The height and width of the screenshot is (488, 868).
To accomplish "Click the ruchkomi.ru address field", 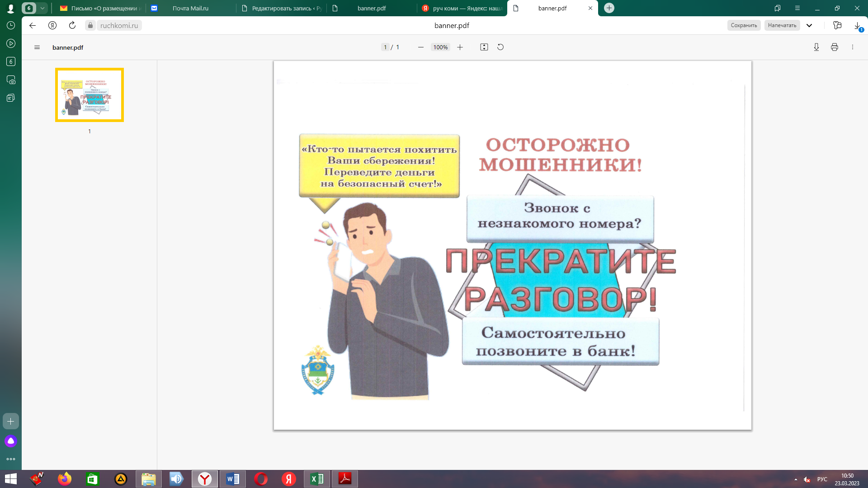I will [x=119, y=25].
